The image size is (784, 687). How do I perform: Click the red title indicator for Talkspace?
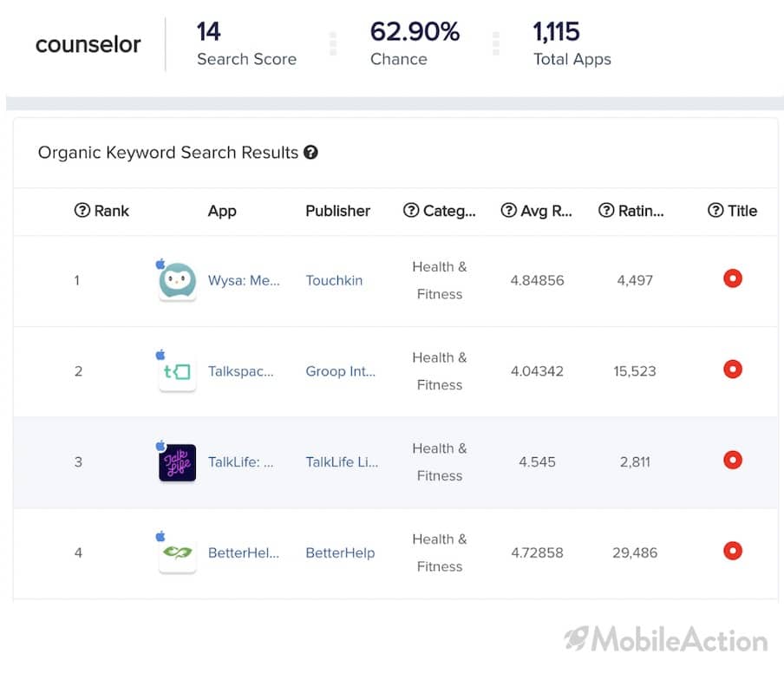[x=733, y=370]
